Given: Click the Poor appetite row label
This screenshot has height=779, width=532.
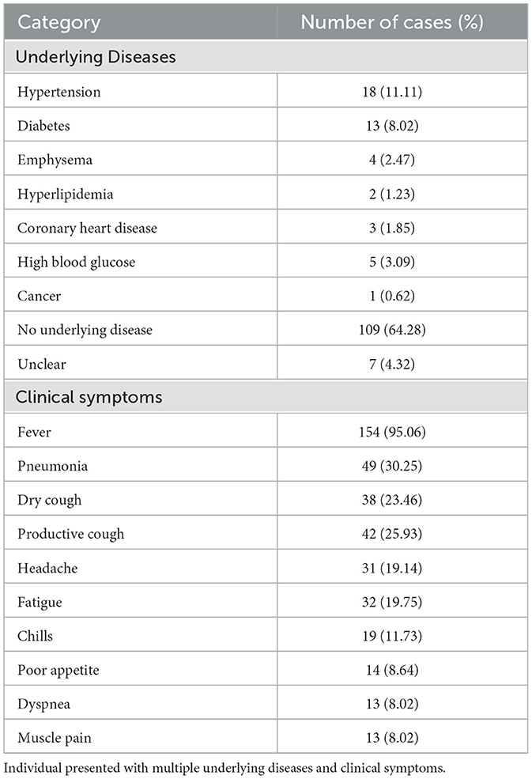Looking at the screenshot, I should click(x=58, y=670).
